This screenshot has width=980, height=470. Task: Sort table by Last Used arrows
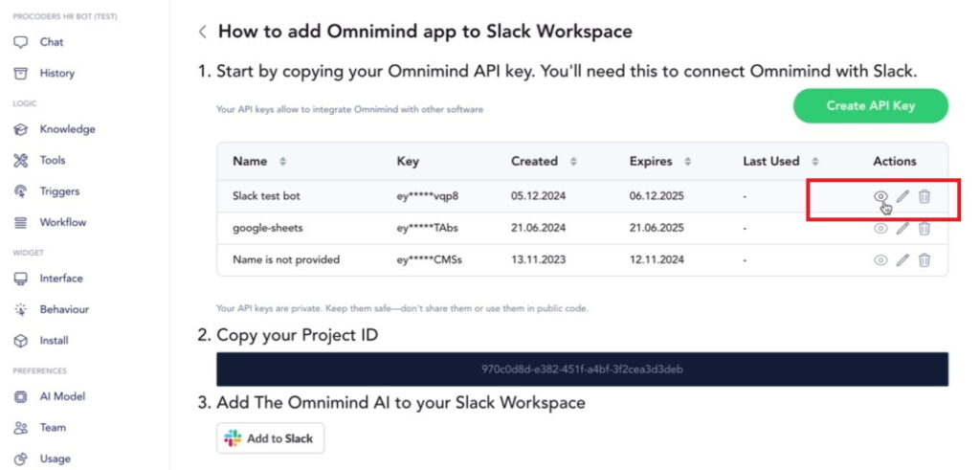[815, 161]
